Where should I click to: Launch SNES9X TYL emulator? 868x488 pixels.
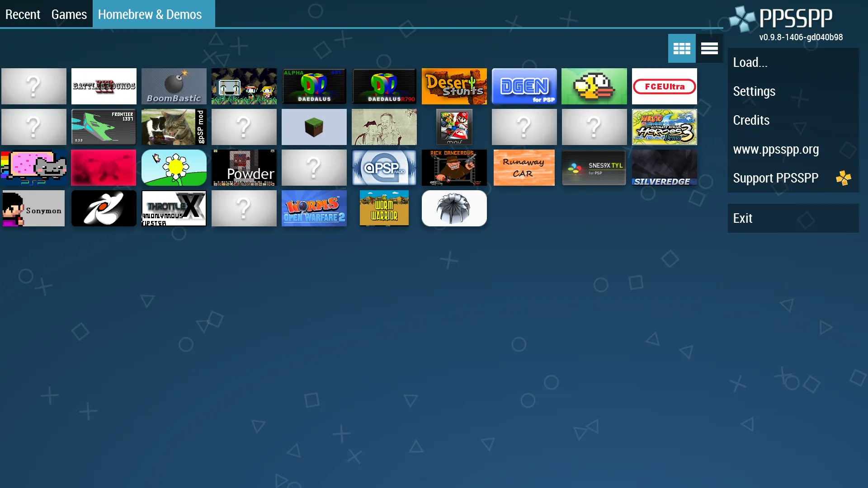pyautogui.click(x=594, y=168)
